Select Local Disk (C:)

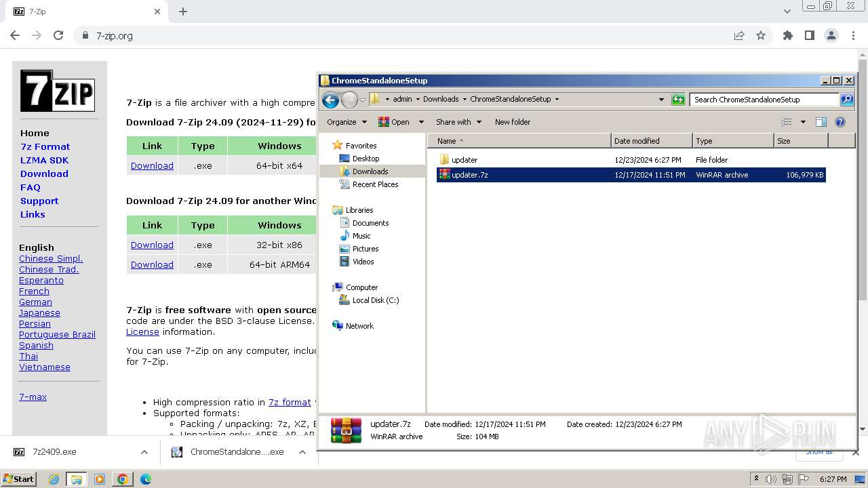pos(376,300)
